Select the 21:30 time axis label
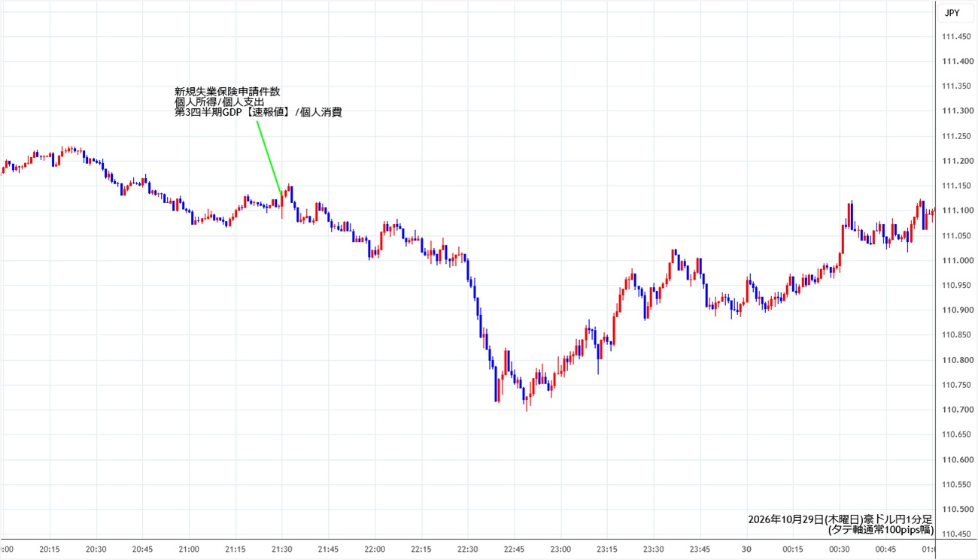 282,549
